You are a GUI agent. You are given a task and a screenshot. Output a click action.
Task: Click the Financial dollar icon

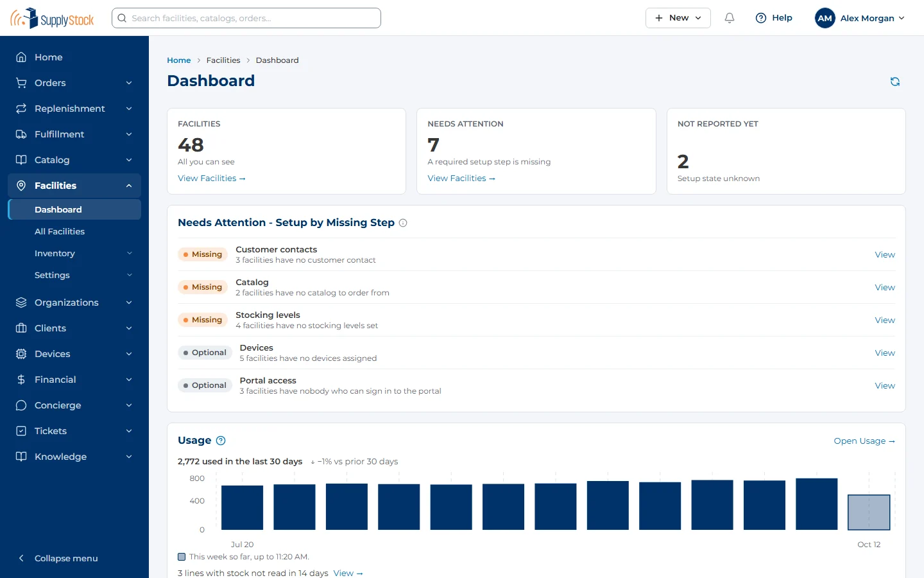[x=21, y=380]
